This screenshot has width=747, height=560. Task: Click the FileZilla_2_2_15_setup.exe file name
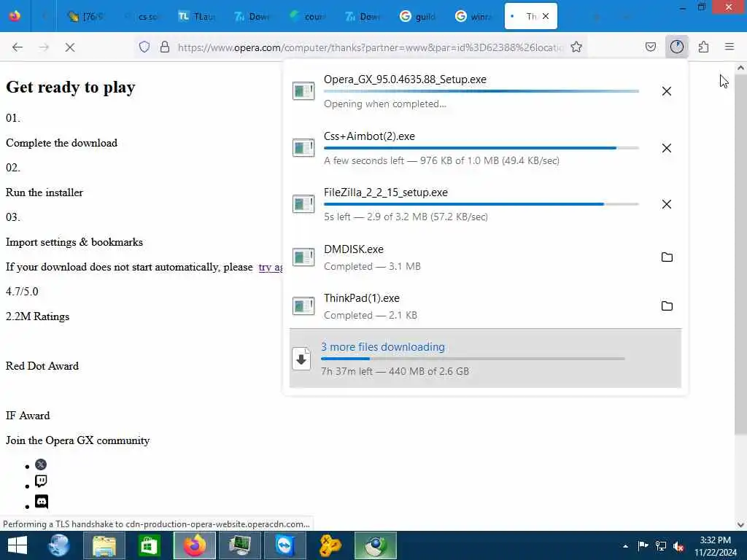point(385,192)
